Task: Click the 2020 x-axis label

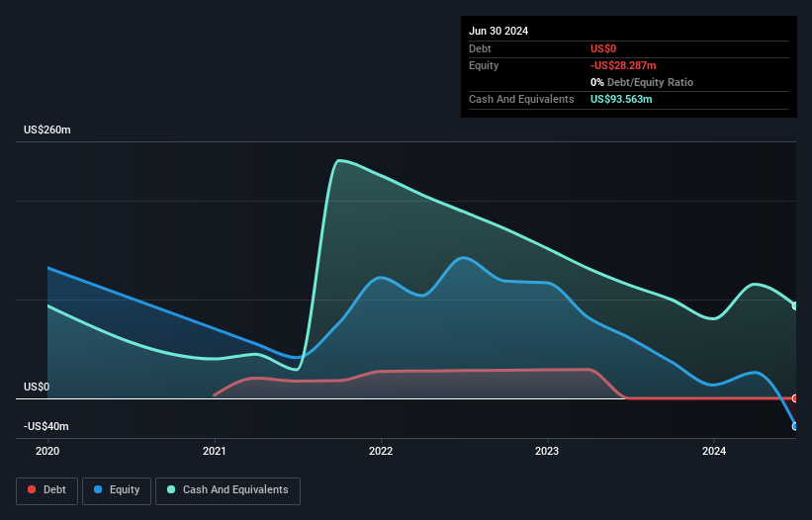Action: (47, 451)
